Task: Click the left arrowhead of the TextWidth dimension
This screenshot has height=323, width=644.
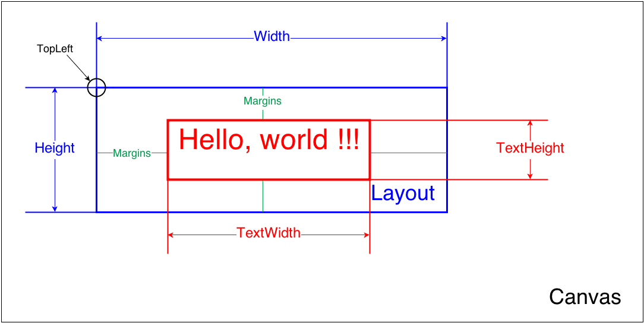Action: (x=172, y=235)
